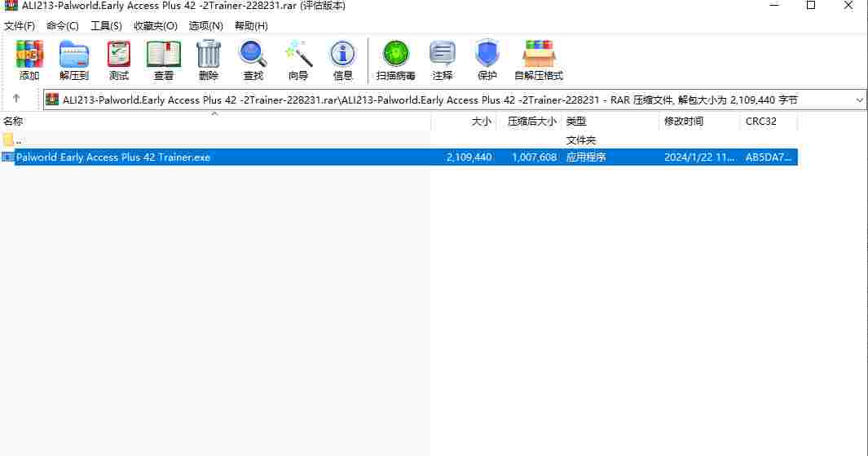Open the 查看 (View) book icon
Viewport: 868px width, 456px height.
[163, 54]
